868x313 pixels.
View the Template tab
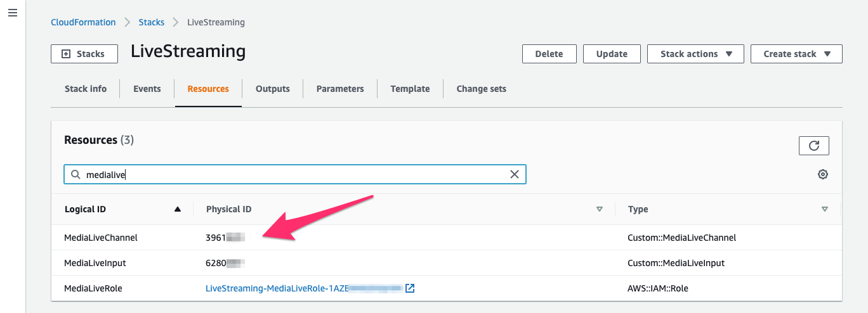(410, 89)
